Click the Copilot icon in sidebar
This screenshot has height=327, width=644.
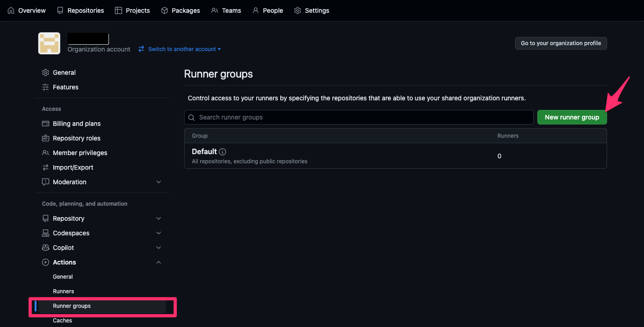click(46, 248)
